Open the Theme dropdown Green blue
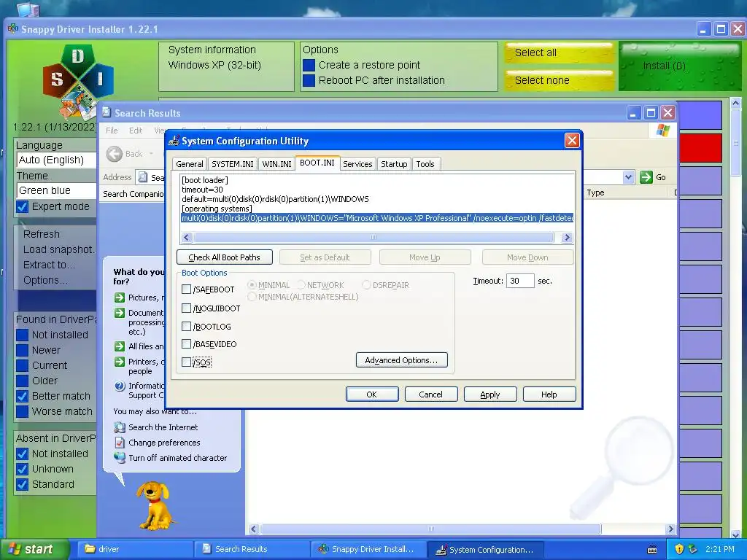This screenshot has width=747, height=560. tap(56, 190)
